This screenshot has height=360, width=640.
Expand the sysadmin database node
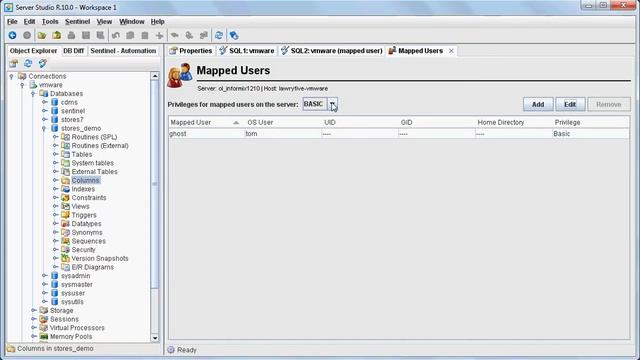pyautogui.click(x=44, y=276)
